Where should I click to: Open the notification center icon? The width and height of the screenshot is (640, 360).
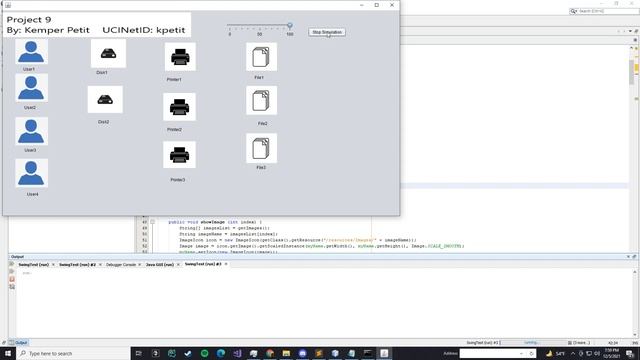click(630, 353)
